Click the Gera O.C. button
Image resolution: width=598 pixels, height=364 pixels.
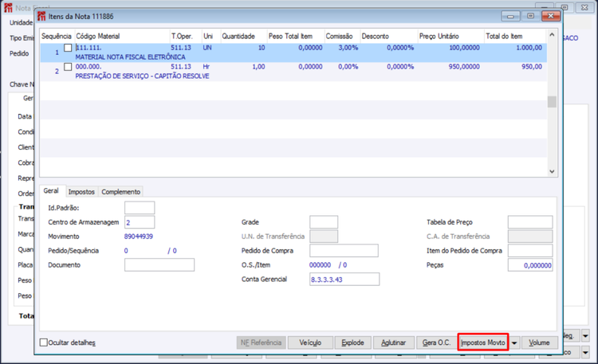436,342
